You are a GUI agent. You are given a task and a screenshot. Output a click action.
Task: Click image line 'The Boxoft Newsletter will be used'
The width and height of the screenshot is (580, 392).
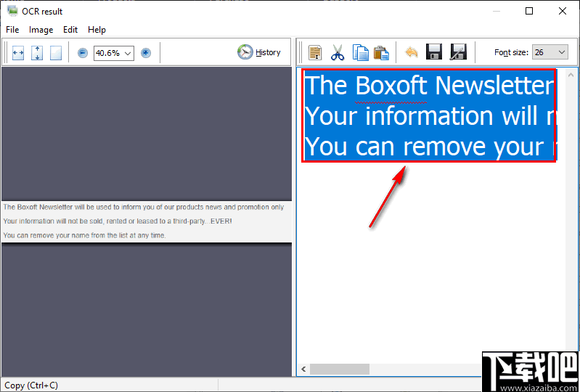144,207
